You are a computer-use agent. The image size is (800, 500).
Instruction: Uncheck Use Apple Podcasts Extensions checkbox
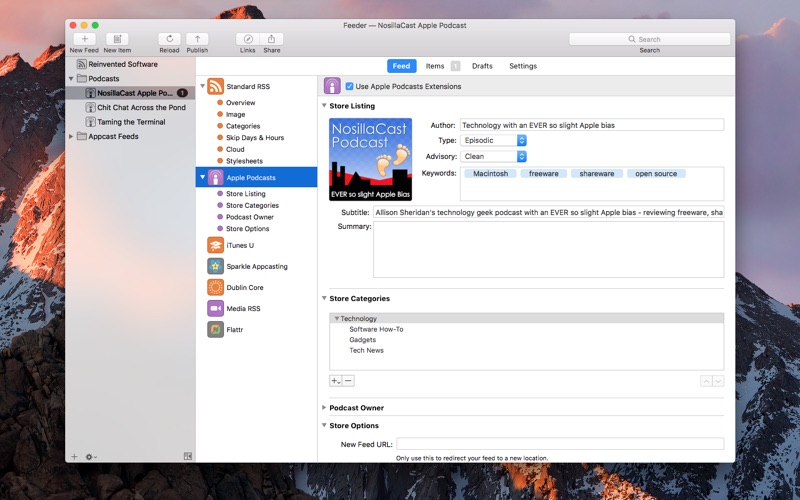tap(349, 87)
